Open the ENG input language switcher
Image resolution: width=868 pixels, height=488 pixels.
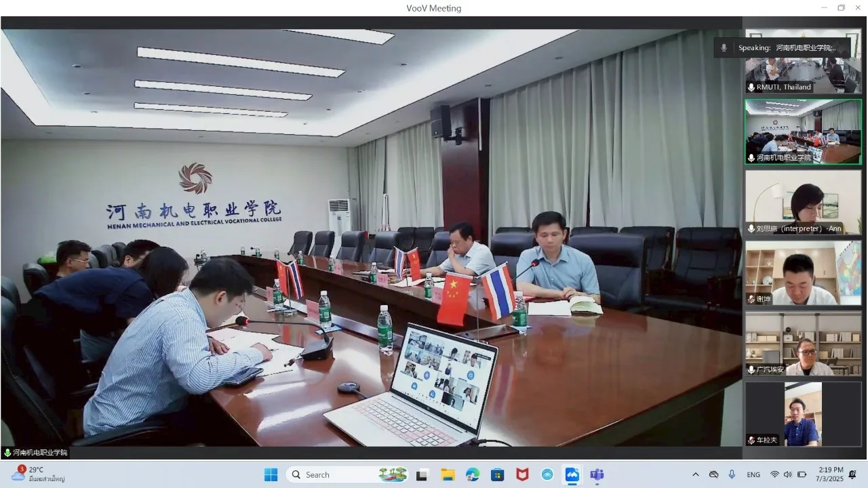point(753,474)
